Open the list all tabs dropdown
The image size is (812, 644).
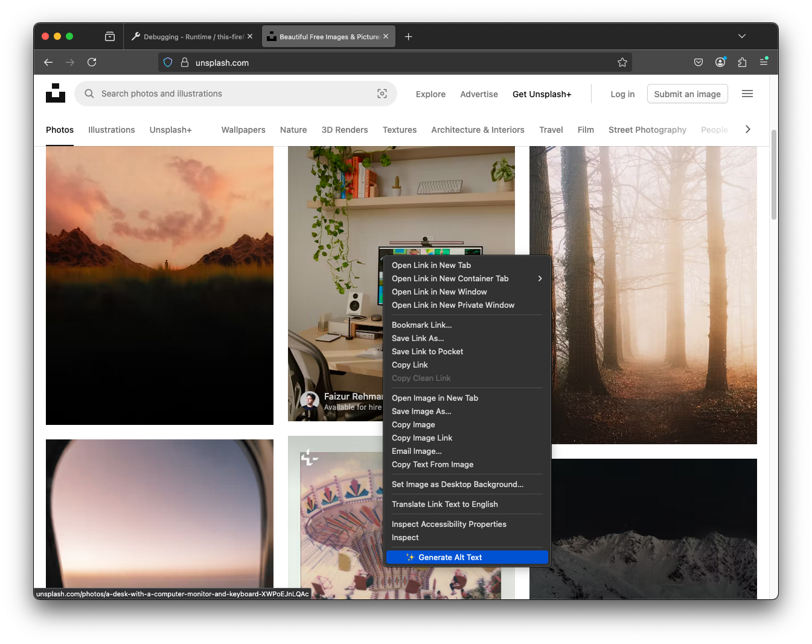pos(742,36)
